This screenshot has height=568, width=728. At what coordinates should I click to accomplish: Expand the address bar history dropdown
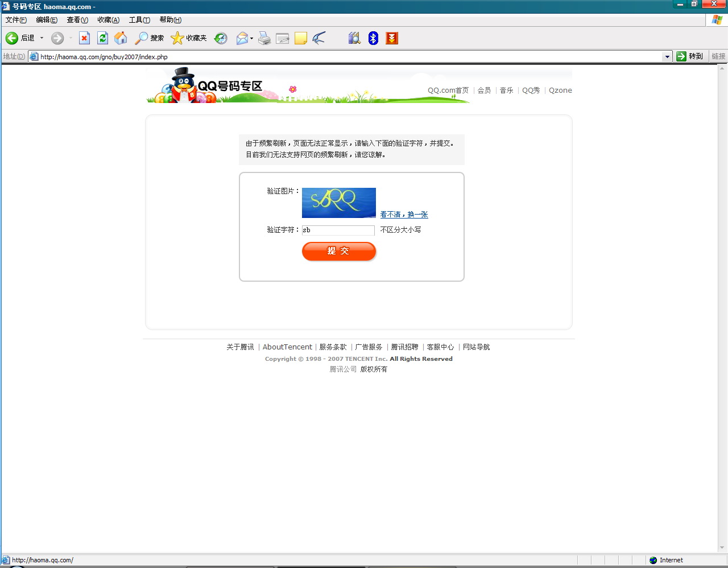667,57
